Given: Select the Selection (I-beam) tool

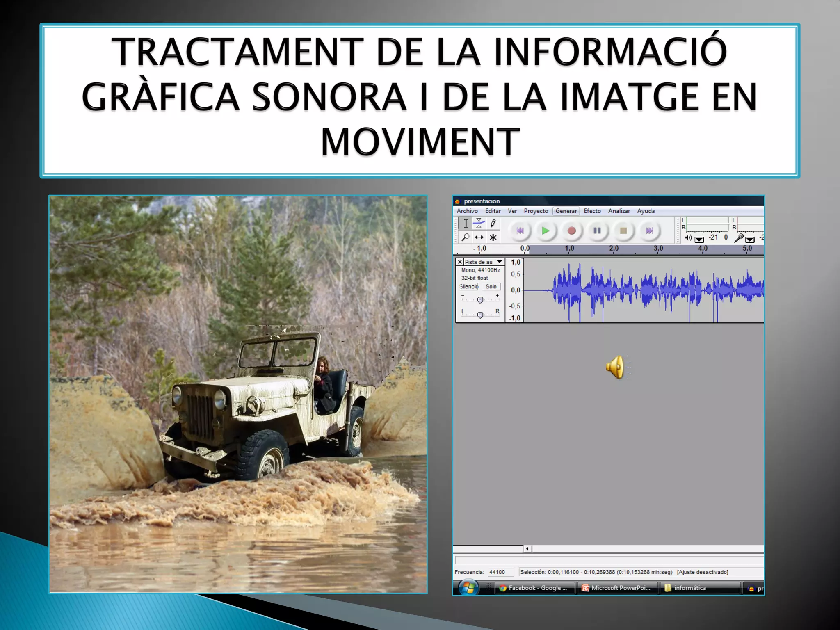Looking at the screenshot, I should [x=466, y=224].
